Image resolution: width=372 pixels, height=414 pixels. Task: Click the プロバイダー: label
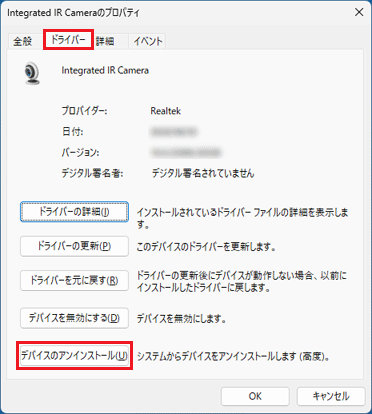84,111
